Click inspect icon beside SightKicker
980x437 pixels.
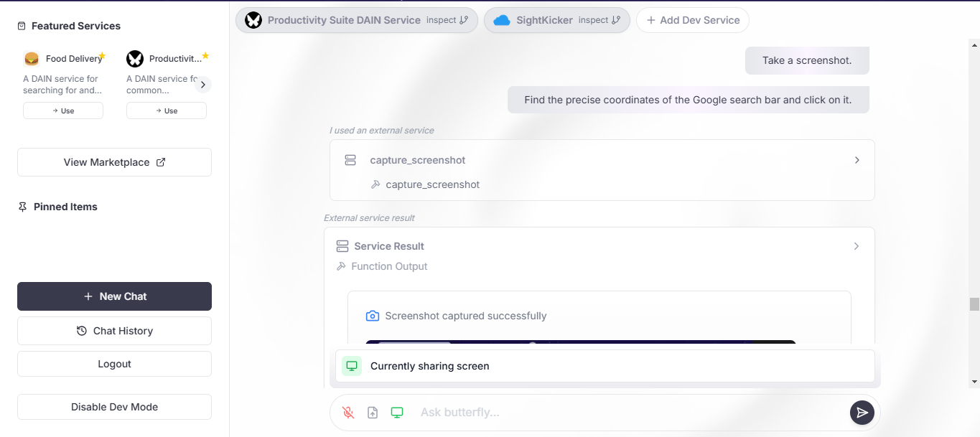pos(616,20)
